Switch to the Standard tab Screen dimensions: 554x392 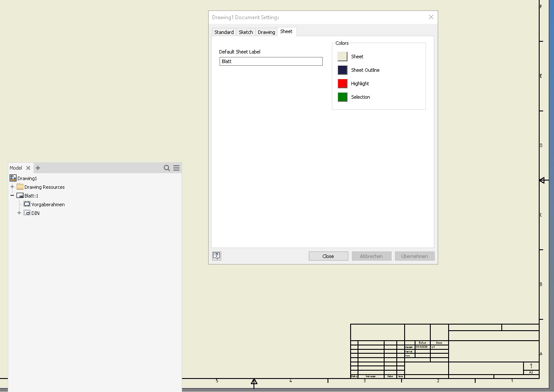click(224, 32)
